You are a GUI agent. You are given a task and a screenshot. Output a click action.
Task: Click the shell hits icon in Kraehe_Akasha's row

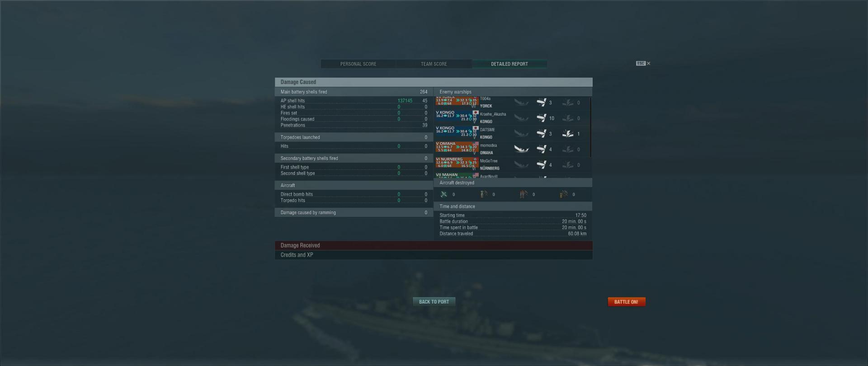[x=541, y=118]
